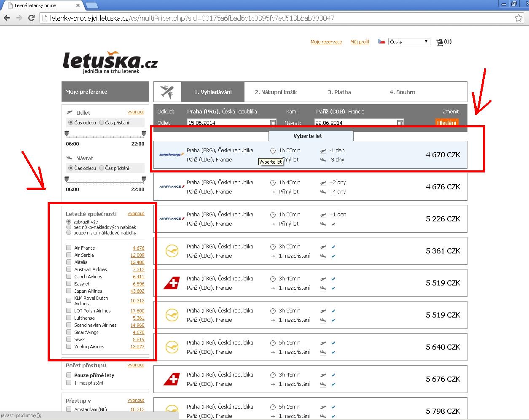
Task: Click the left handle of the Návrat time slider
Action: click(x=67, y=179)
